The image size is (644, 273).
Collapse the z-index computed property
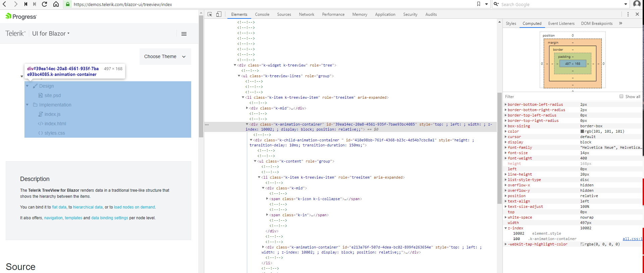point(505,228)
